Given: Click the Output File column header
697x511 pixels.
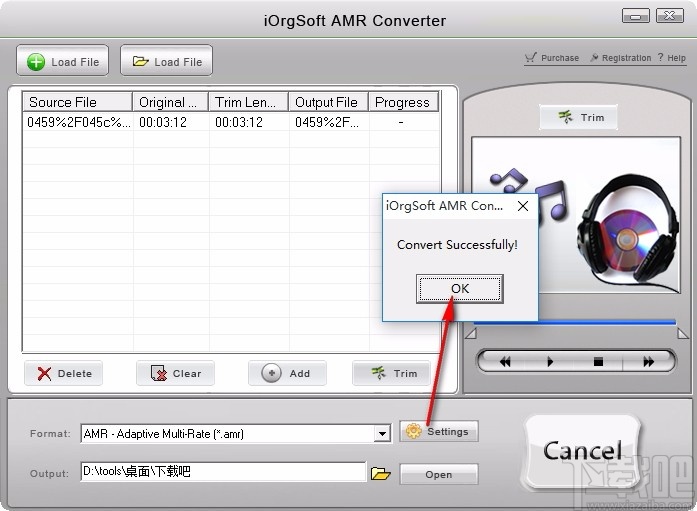Looking at the screenshot, I should [328, 102].
